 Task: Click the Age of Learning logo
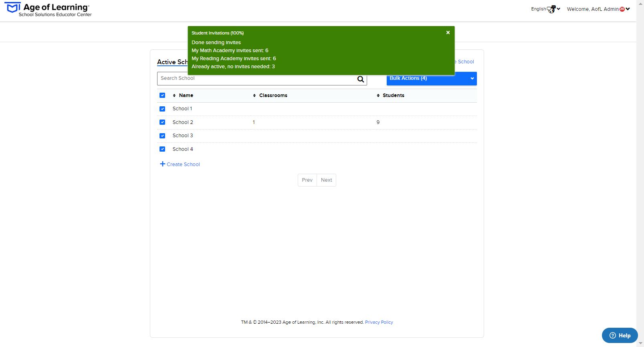(x=48, y=10)
